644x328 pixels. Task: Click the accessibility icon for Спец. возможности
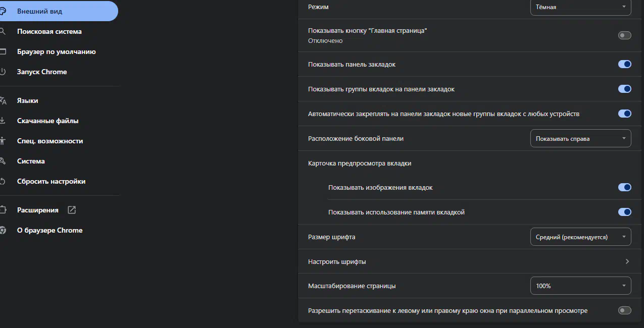[3, 141]
